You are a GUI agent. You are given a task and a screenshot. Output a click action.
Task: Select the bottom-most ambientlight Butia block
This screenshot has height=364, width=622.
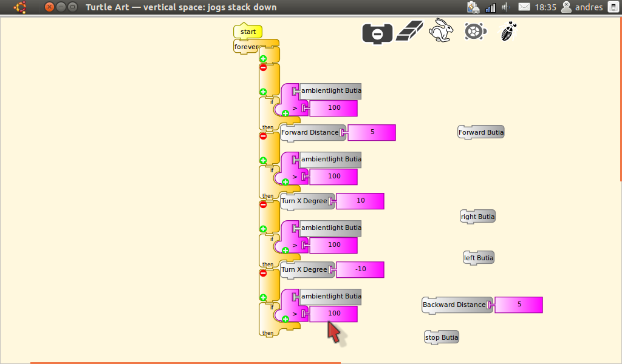(330, 297)
